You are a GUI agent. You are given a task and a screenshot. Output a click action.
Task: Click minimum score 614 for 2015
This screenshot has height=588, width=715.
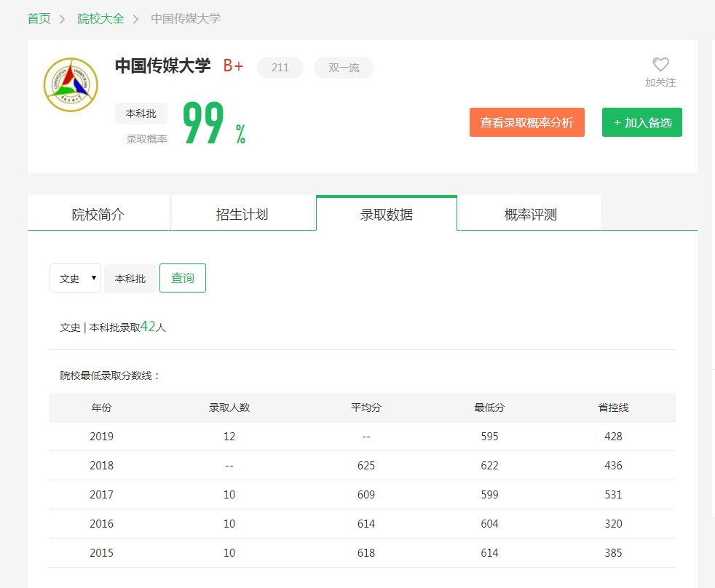(489, 553)
